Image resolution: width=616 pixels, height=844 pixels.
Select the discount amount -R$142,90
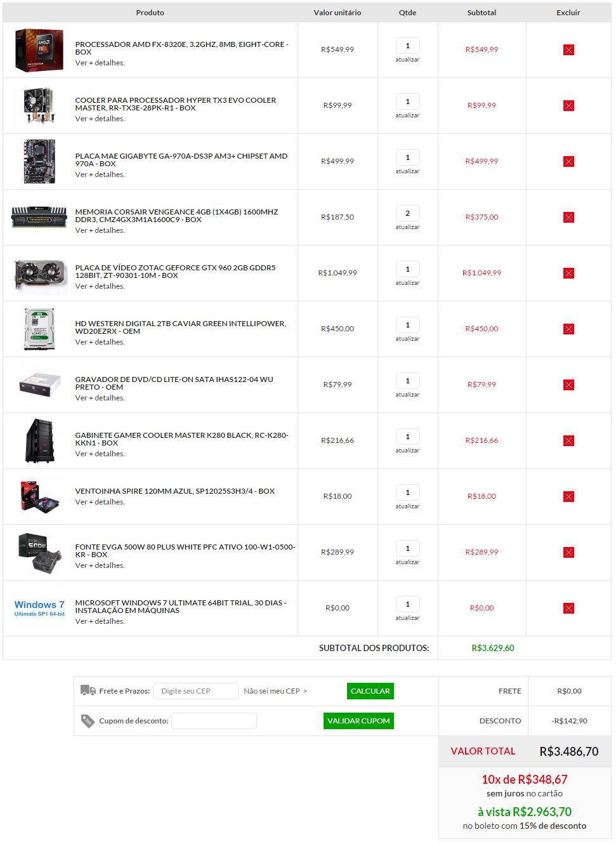(x=569, y=721)
